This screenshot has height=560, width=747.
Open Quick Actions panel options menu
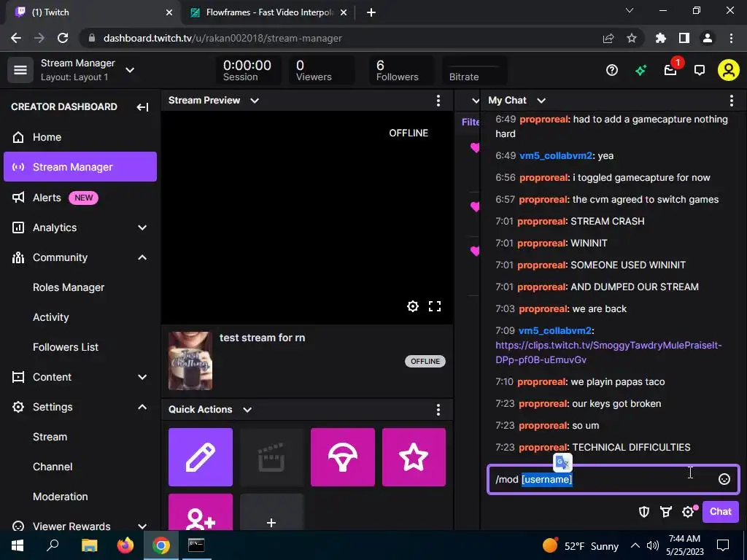438,410
